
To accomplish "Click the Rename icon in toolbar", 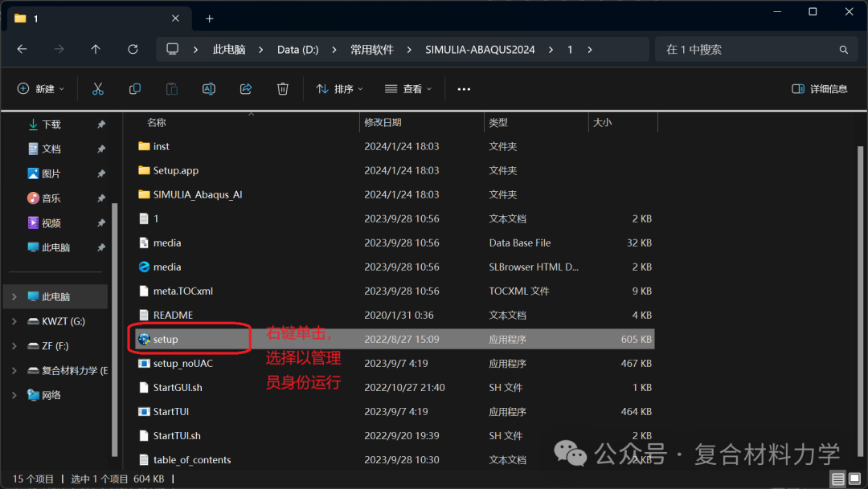I will click(209, 88).
